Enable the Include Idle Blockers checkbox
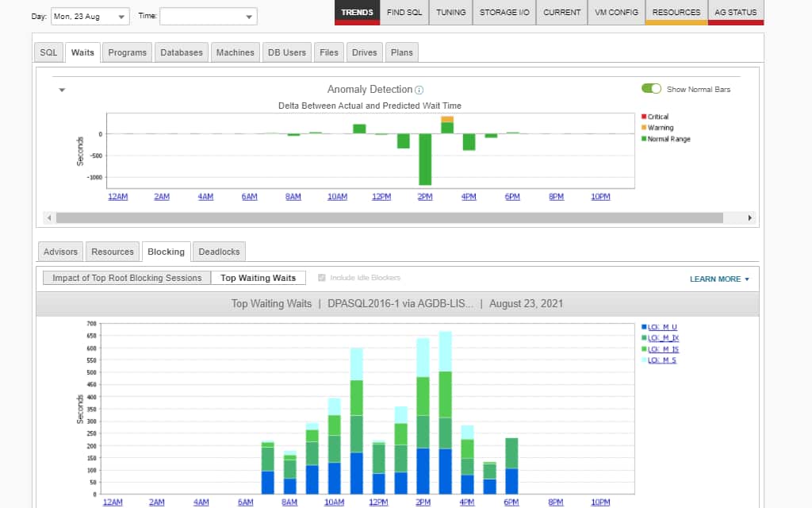 pyautogui.click(x=322, y=277)
